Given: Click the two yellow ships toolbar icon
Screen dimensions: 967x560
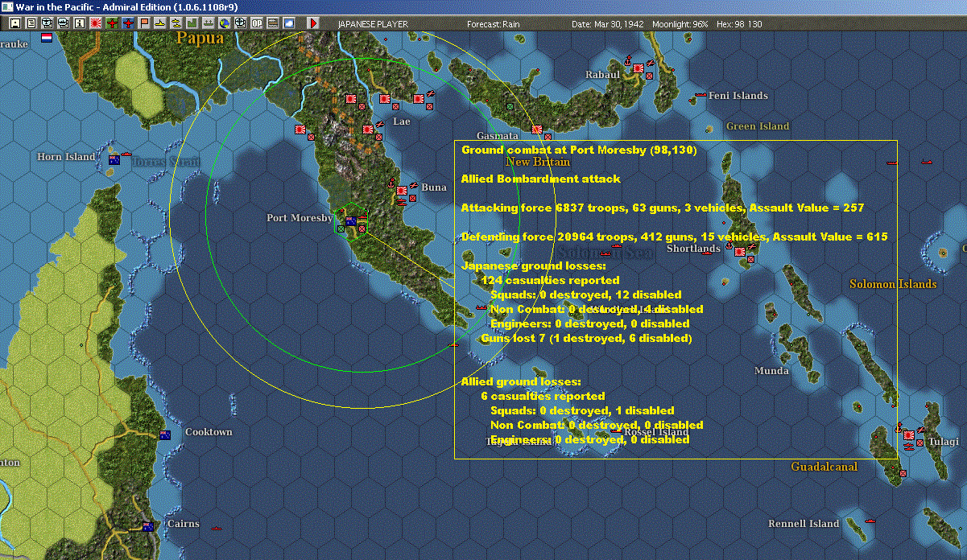Looking at the screenshot, I should coord(176,23).
